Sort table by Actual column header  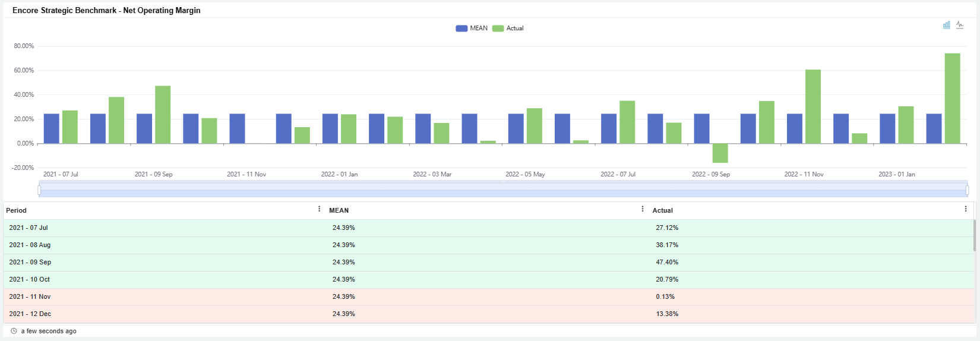click(x=662, y=210)
